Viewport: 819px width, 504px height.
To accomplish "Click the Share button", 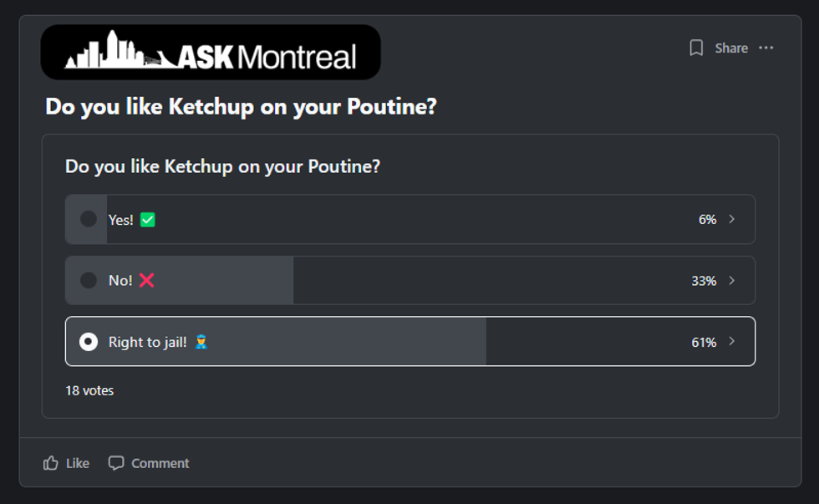I will coord(730,48).
